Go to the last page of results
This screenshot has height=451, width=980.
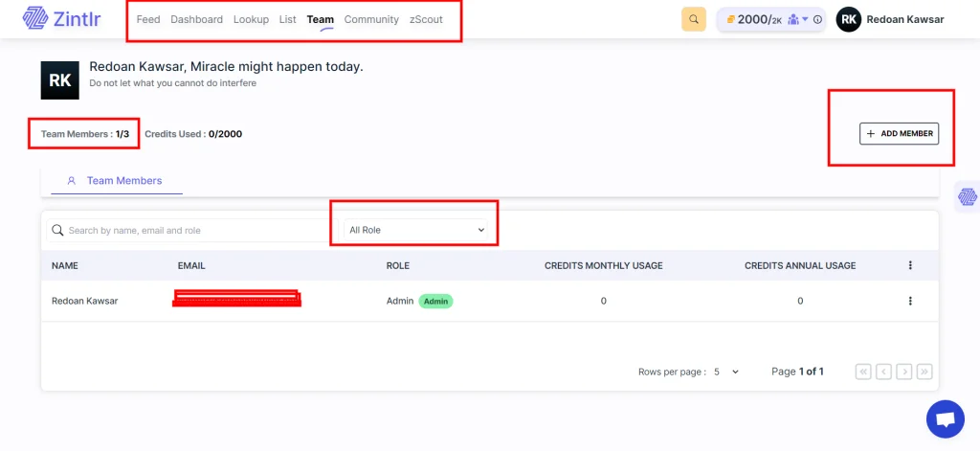pos(924,372)
